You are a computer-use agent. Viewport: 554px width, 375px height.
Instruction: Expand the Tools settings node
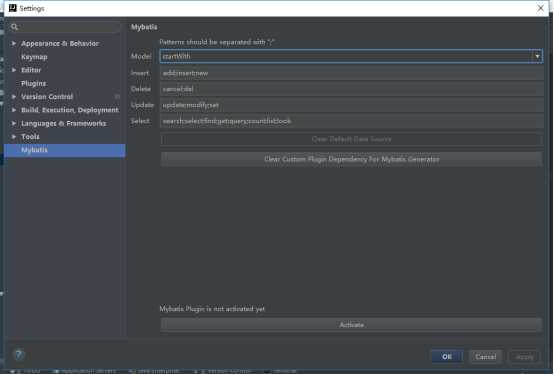(14, 136)
